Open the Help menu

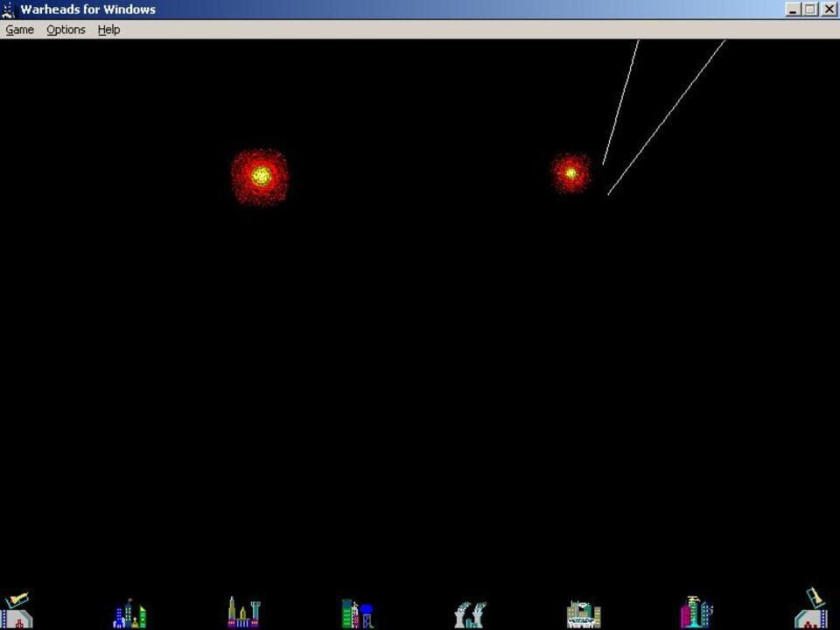click(x=108, y=29)
